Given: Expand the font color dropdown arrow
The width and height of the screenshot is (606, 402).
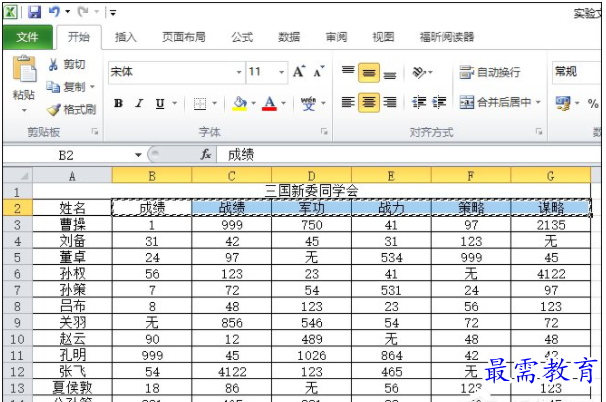Looking at the screenshot, I should click(x=283, y=103).
